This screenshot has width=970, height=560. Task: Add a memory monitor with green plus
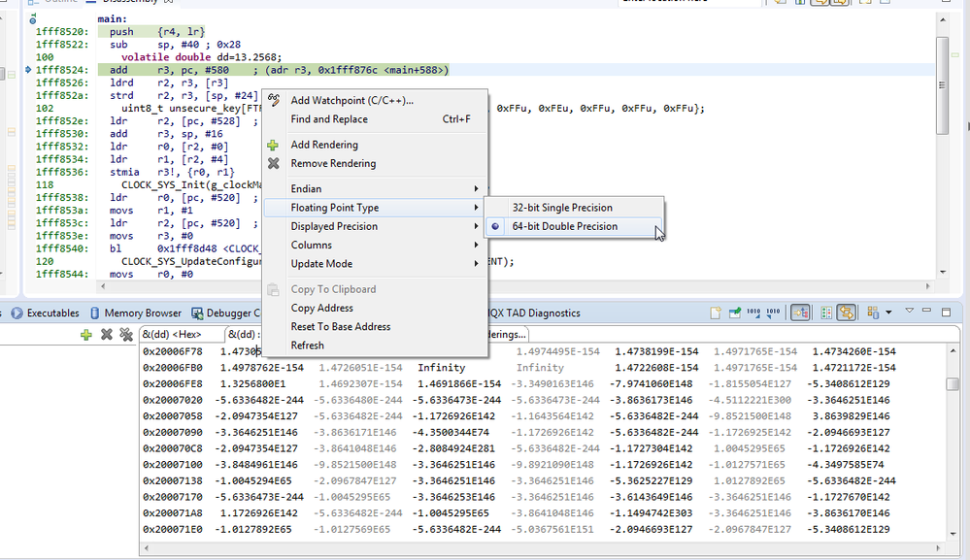pos(86,335)
